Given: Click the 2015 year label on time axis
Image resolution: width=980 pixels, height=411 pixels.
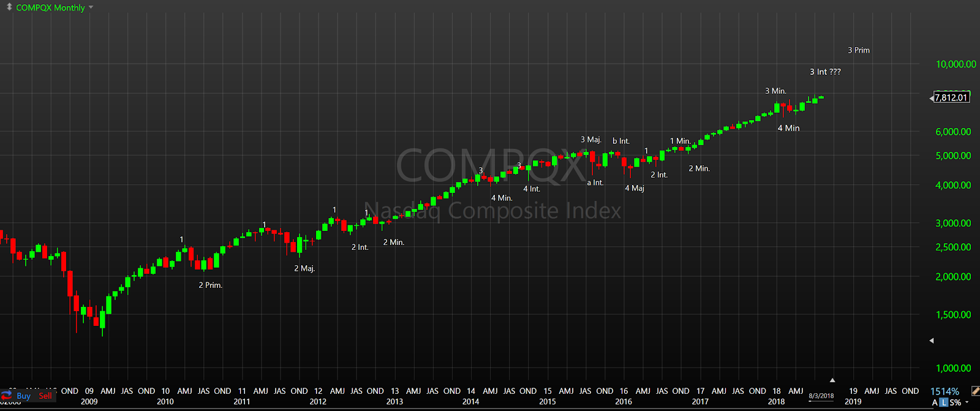Looking at the screenshot, I should point(548,402).
